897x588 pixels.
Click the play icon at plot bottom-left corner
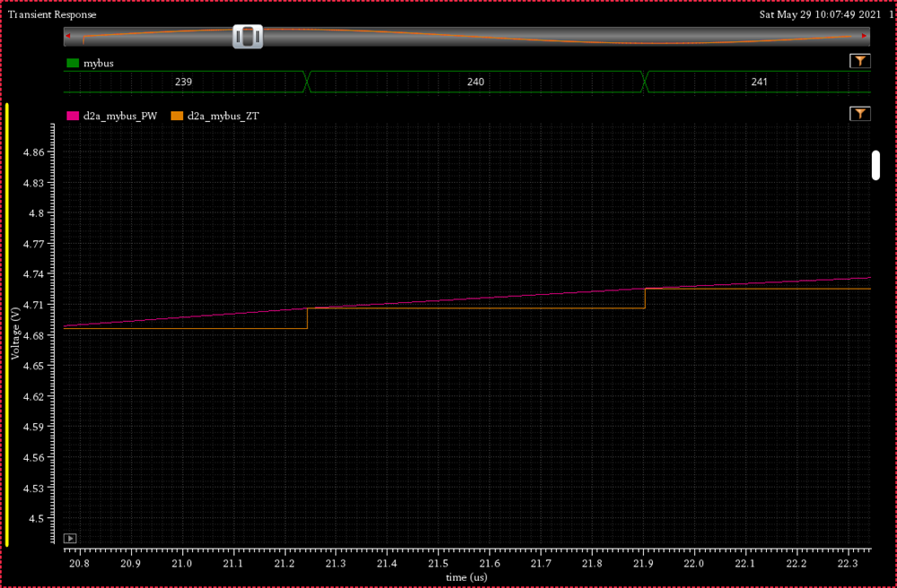click(70, 538)
